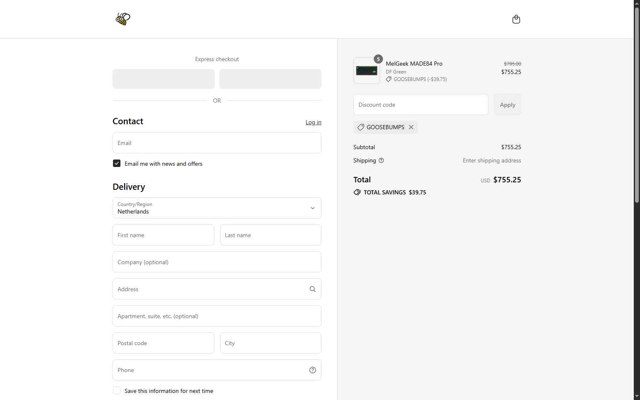Viewport: 640px width, 400px height.
Task: Focus the First name field
Action: click(x=163, y=235)
